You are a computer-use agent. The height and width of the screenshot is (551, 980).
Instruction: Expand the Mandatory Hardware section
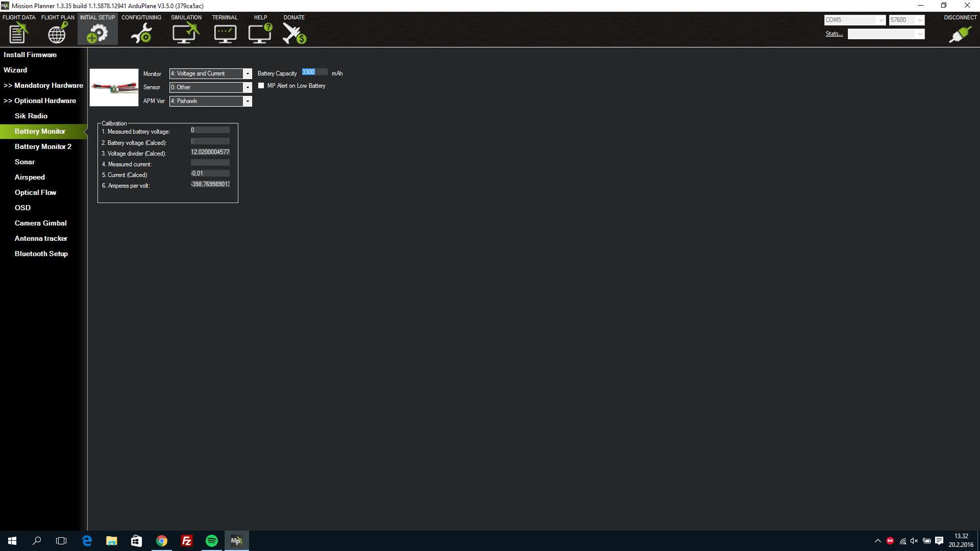tap(43, 85)
